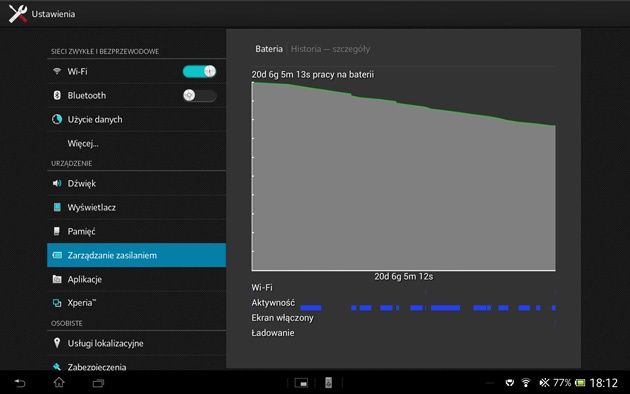Open Dźwięk settings
Screen dimensions: 630x394
click(x=137, y=183)
